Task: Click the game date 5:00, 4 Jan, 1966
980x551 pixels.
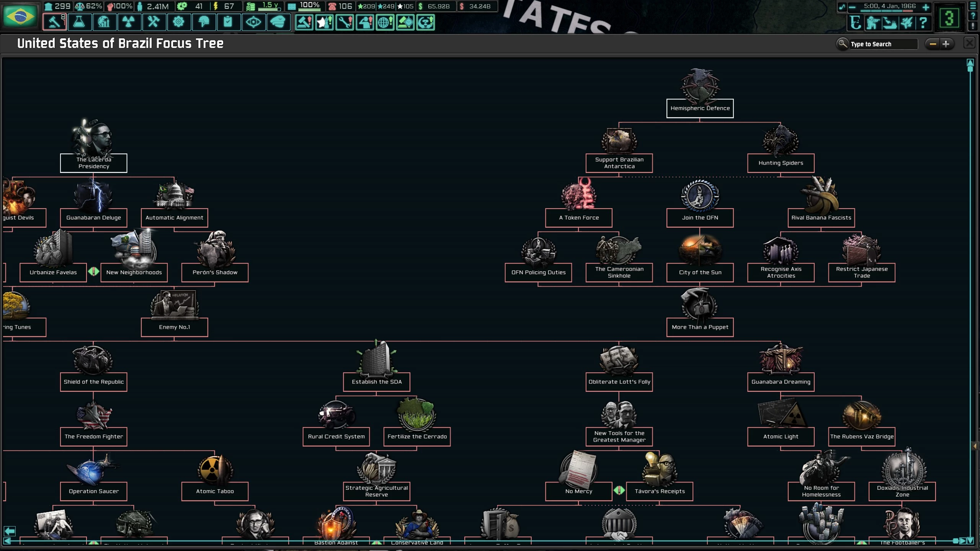Action: tap(890, 6)
